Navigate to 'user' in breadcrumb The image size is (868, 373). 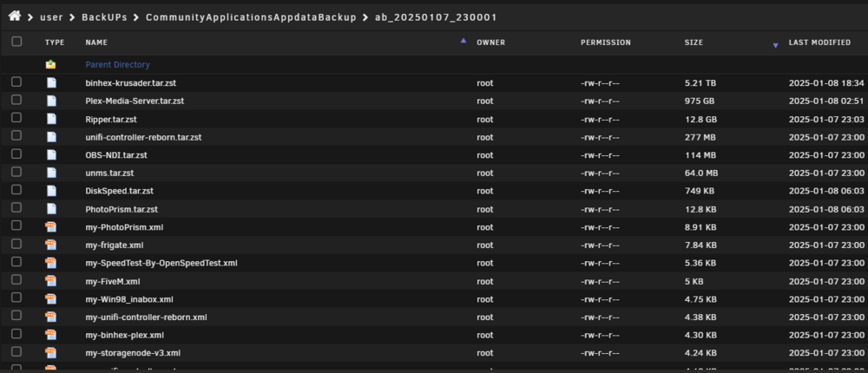coord(51,17)
